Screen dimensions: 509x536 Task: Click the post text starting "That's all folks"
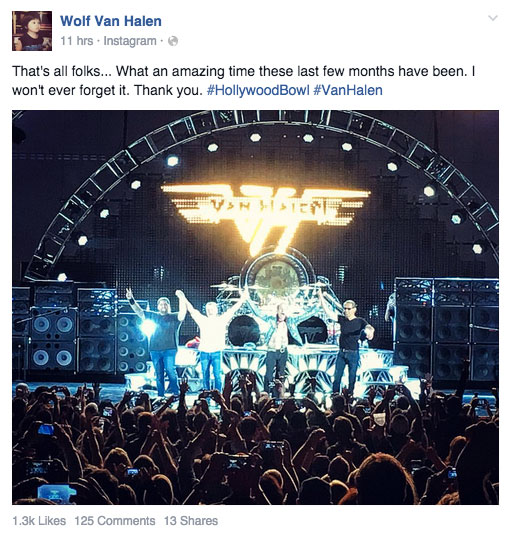(x=244, y=81)
